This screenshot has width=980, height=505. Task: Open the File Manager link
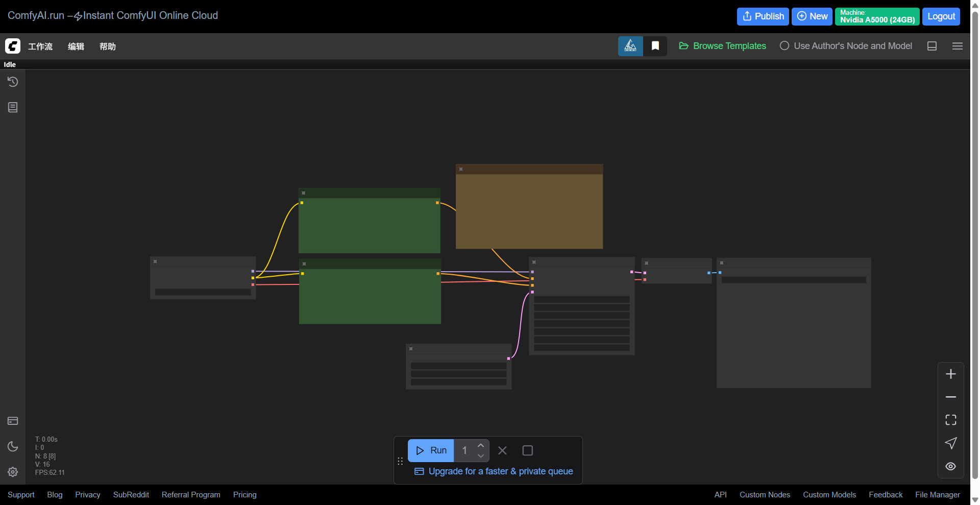point(938,495)
